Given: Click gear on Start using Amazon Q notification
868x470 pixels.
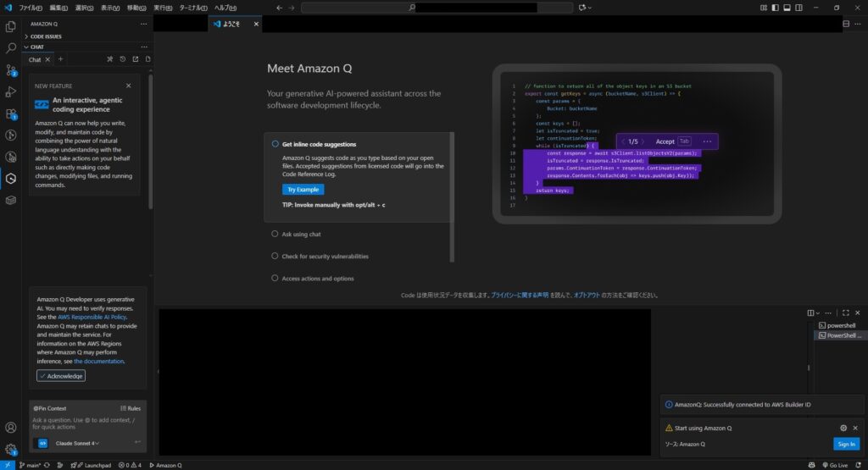Looking at the screenshot, I should [843, 428].
